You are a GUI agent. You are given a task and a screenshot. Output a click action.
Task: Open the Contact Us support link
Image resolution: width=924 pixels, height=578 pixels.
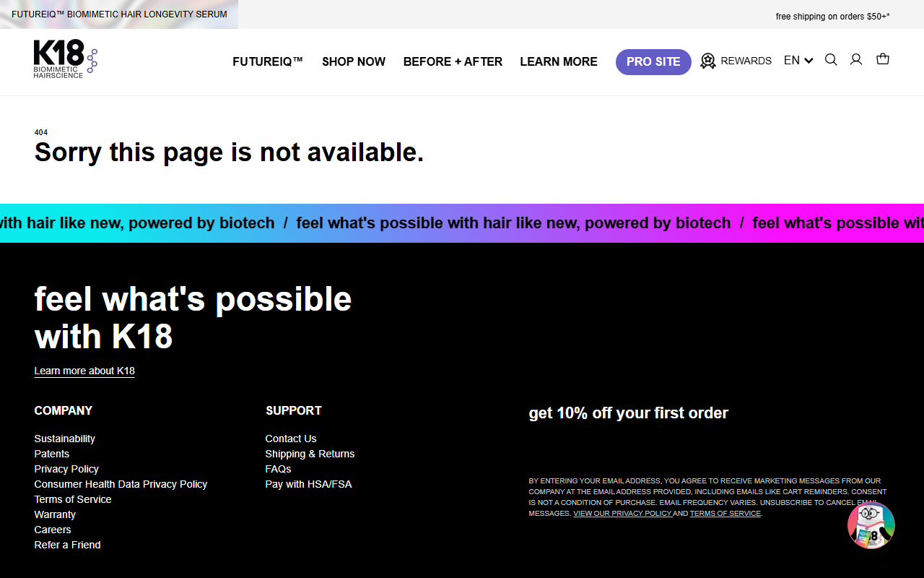(x=291, y=439)
